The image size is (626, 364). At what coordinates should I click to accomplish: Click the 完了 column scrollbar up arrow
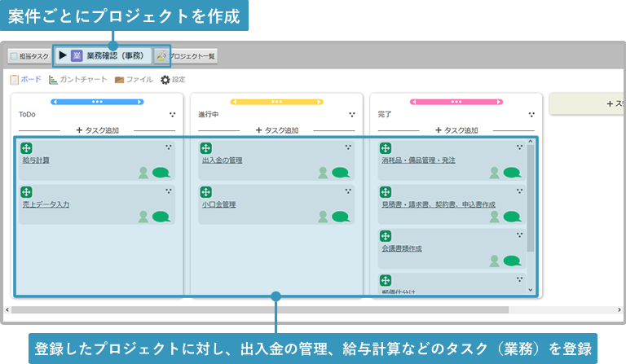pos(531,141)
